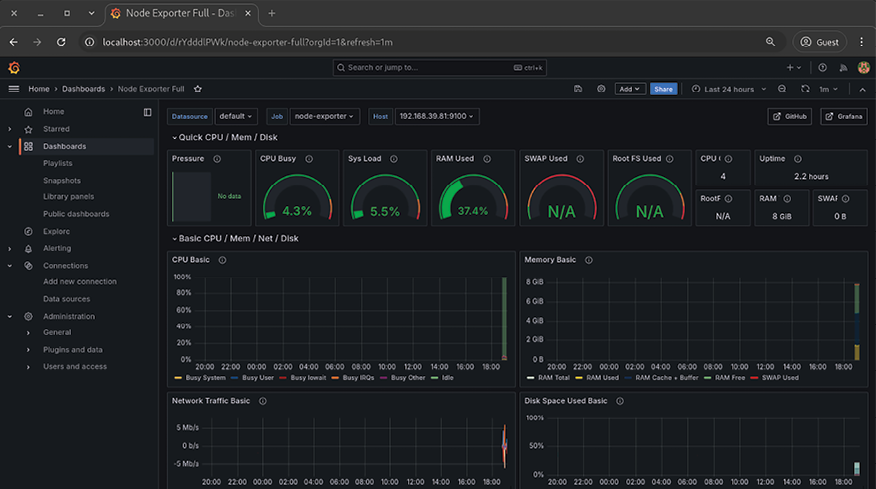Click the blue Share button
Screen dimensions: 876x489
663,89
